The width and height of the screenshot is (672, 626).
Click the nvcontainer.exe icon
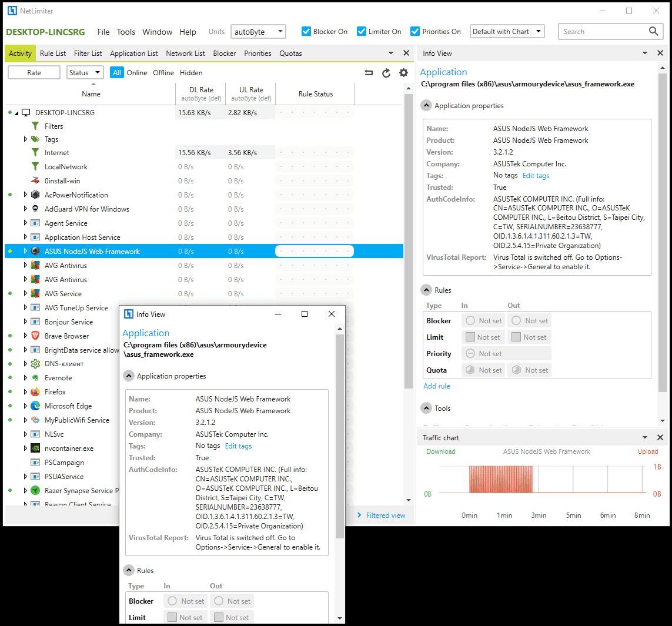pyautogui.click(x=36, y=448)
